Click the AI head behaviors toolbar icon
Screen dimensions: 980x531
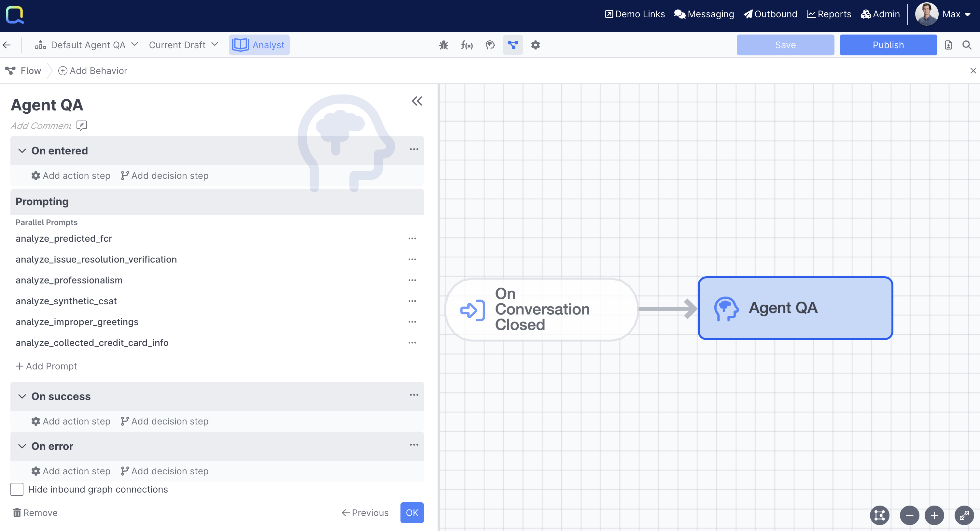tap(490, 45)
